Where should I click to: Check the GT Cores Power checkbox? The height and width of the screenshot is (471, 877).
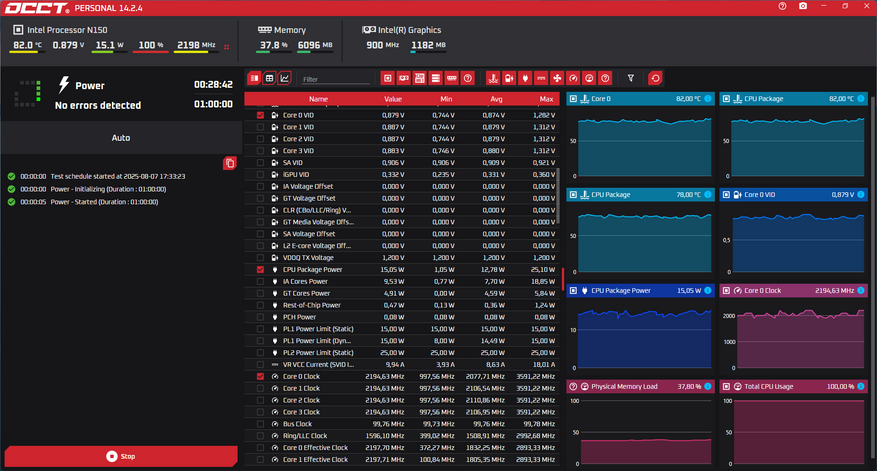260,293
